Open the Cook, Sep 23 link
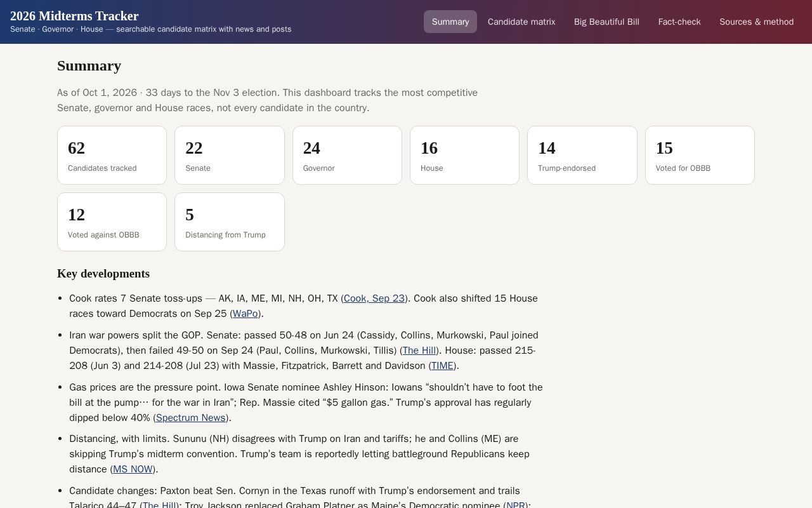The image size is (812, 508). point(374,298)
